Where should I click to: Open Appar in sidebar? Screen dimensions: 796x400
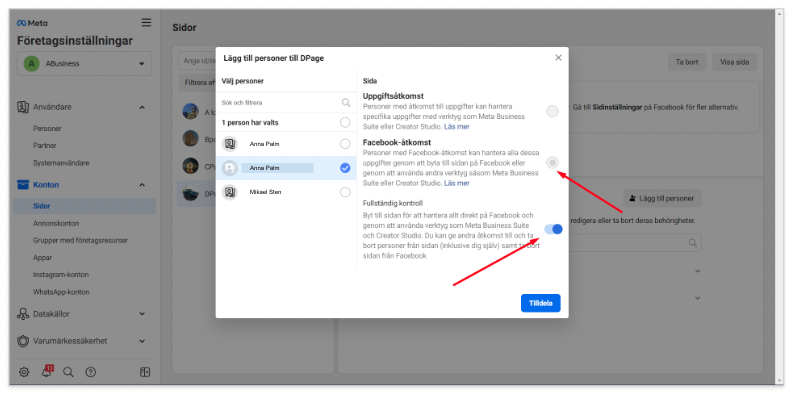coord(43,257)
